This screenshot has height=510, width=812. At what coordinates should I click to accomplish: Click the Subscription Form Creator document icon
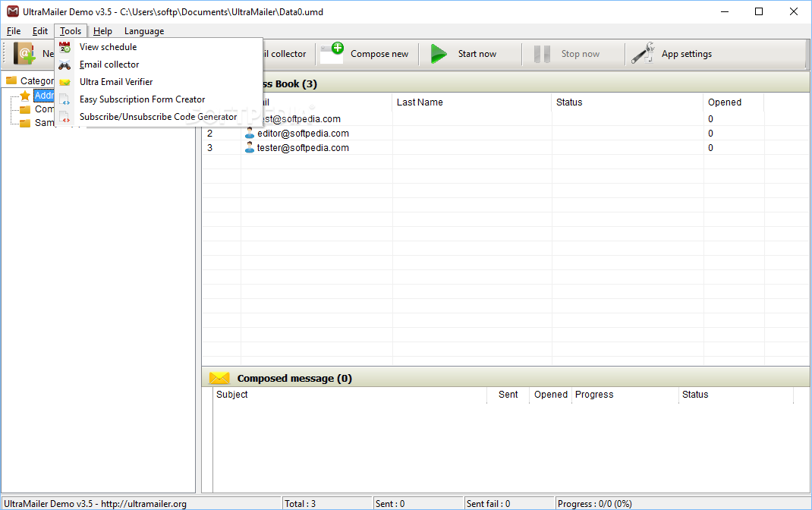[x=65, y=99]
